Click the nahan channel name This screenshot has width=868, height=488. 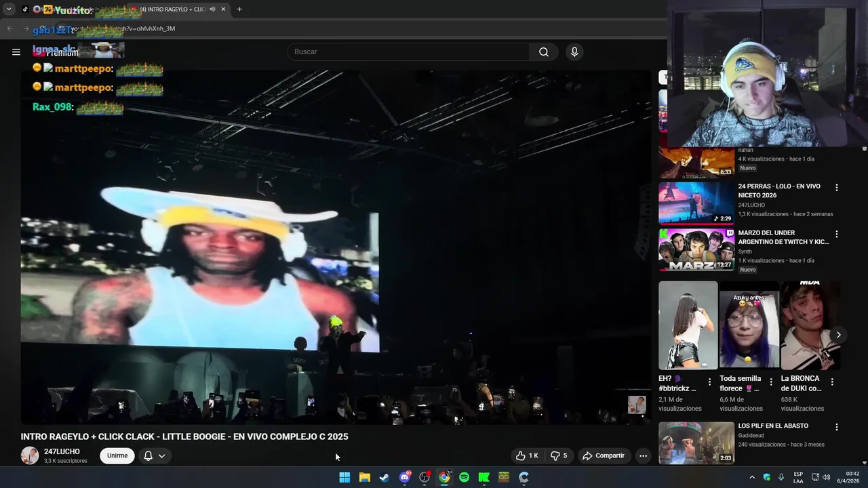(x=745, y=150)
